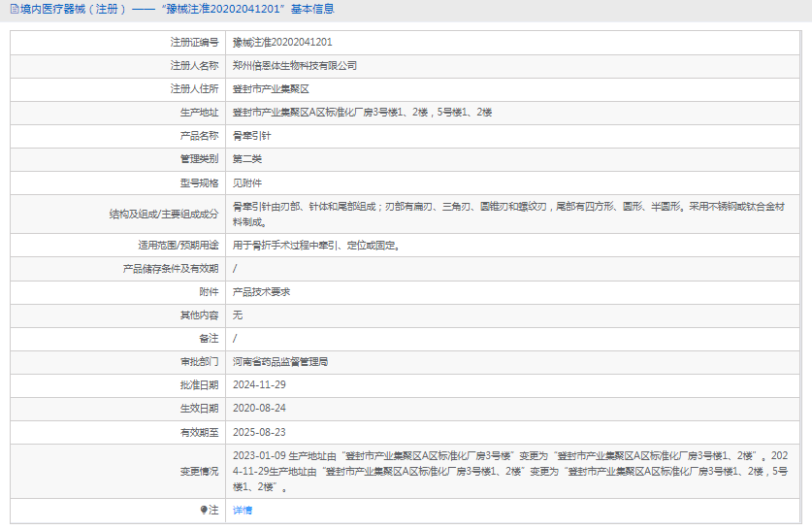Click 见附件 in 型号规格 row
This screenshot has width=812, height=530.
pyautogui.click(x=247, y=182)
